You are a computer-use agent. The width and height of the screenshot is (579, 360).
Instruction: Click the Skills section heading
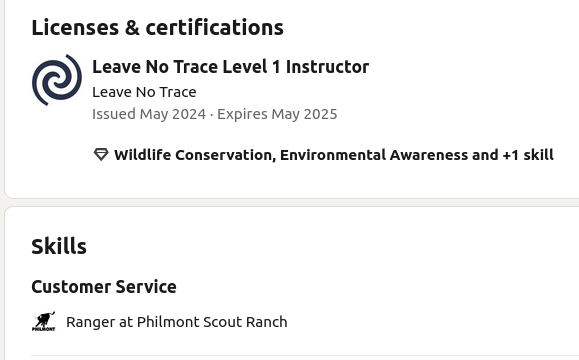click(x=59, y=247)
